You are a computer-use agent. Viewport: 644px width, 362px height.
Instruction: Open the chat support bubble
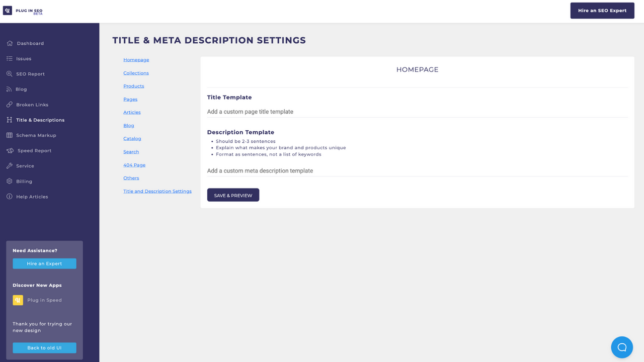[622, 347]
